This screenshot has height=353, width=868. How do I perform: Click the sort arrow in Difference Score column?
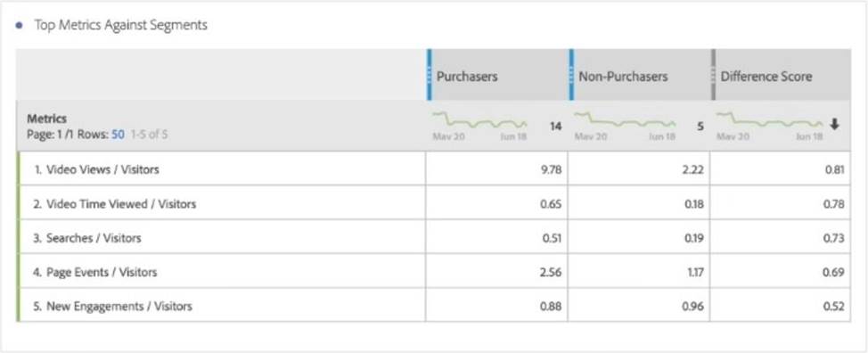[834, 125]
